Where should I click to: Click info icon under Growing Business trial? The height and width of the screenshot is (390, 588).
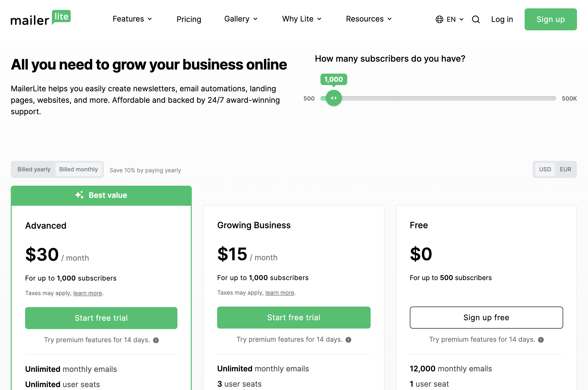tap(348, 340)
